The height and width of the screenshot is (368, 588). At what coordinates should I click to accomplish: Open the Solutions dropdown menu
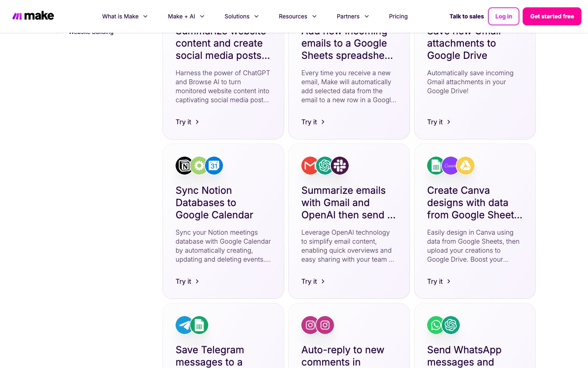coord(241,16)
